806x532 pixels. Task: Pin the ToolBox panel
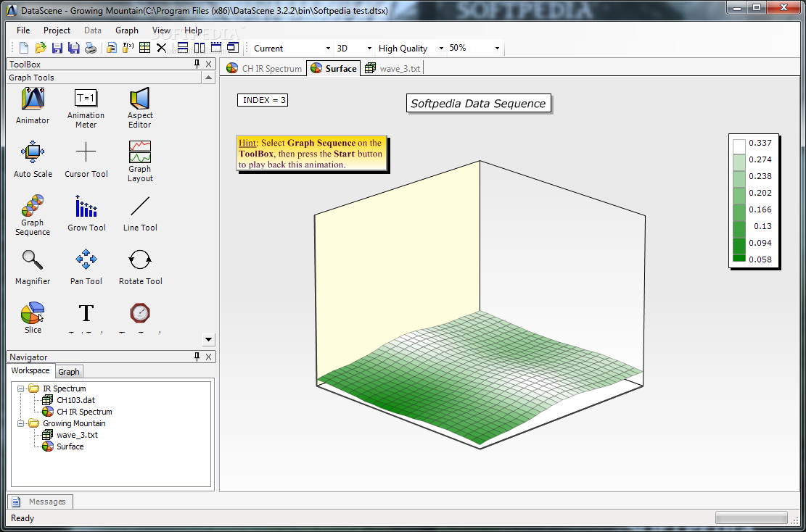point(197,65)
